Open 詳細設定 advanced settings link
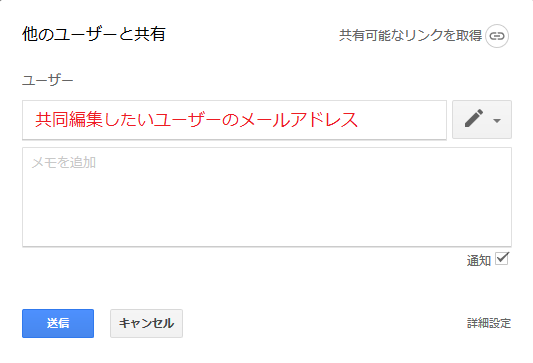Viewport: 533px width, 363px height. [x=489, y=323]
